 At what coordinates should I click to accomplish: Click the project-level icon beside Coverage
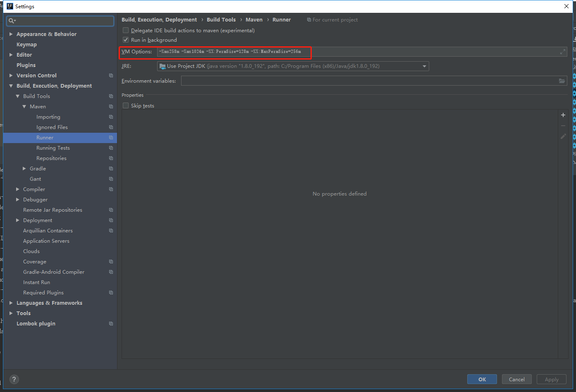click(x=111, y=262)
